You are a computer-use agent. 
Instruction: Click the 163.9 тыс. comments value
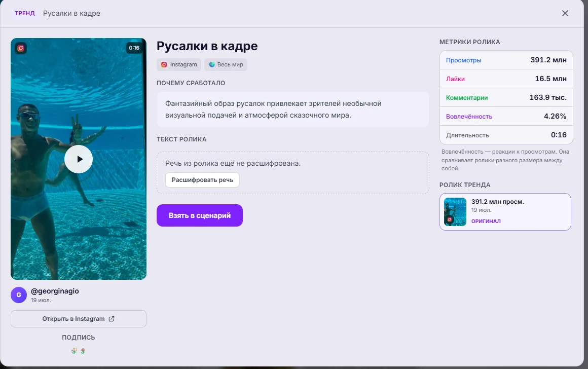tap(548, 97)
